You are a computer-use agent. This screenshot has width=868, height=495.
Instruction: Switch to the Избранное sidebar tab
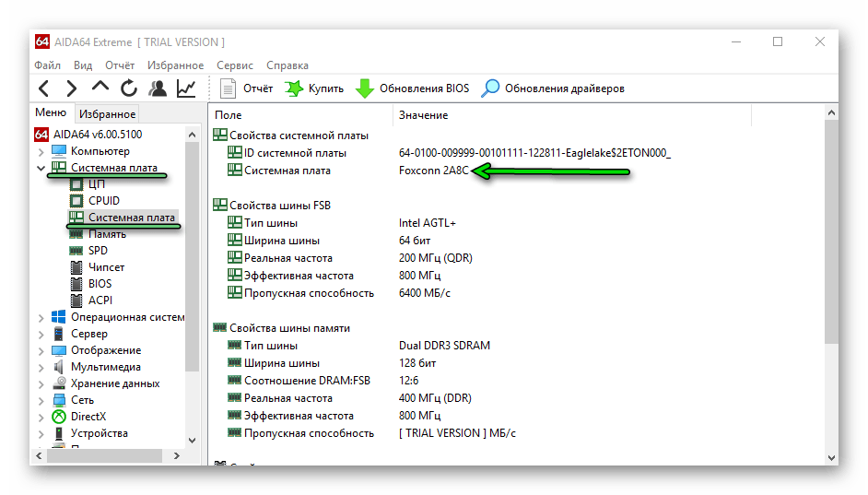(x=107, y=114)
